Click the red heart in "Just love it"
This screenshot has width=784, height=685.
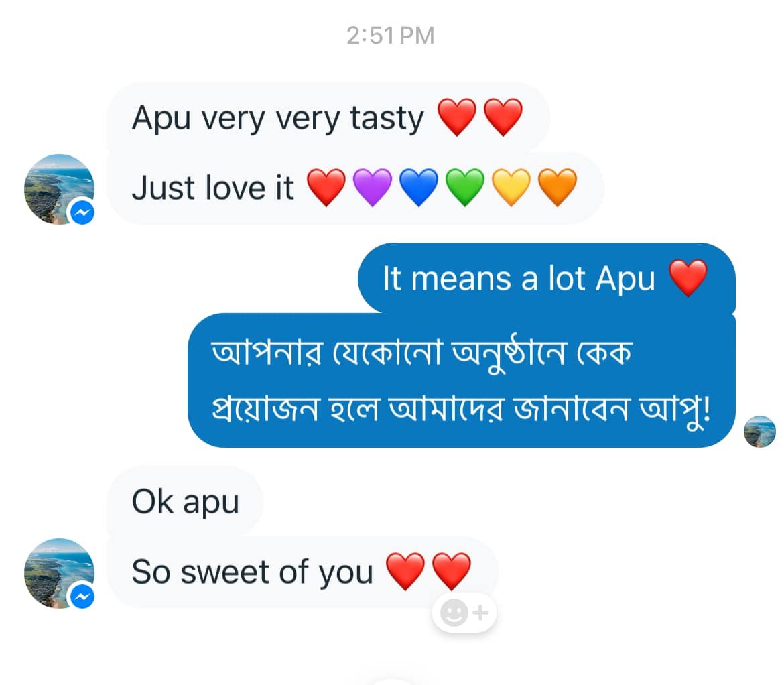(x=326, y=188)
